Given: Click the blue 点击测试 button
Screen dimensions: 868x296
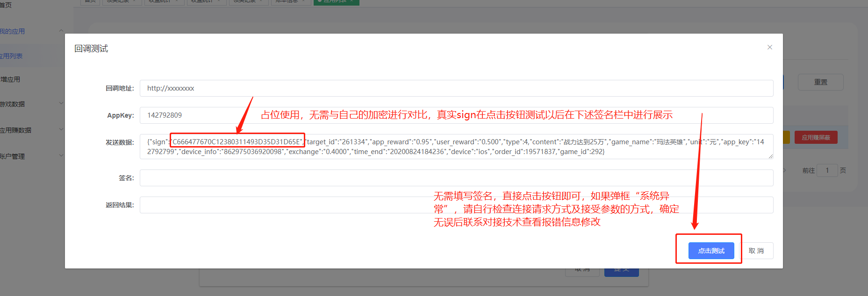Looking at the screenshot, I should (711, 251).
